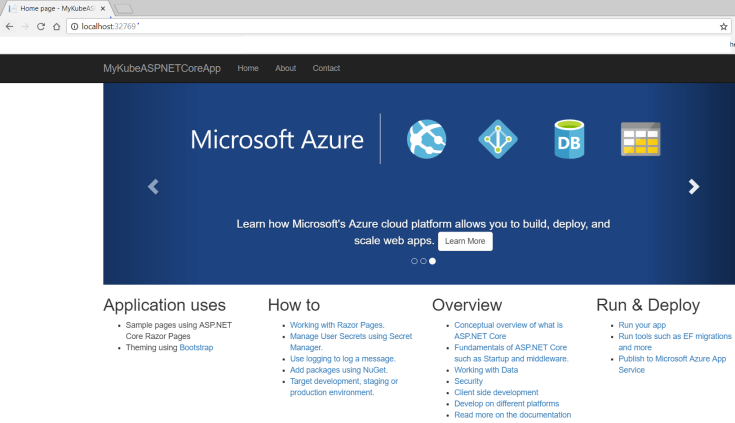This screenshot has height=423, width=735.
Task: Click the Microsoft Azure banner title
Action: [x=277, y=140]
